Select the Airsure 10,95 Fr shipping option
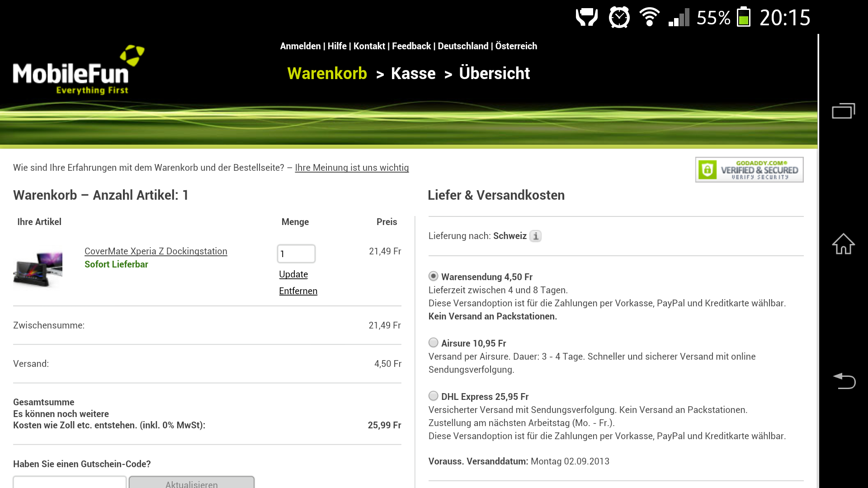The height and width of the screenshot is (488, 868). tap(433, 343)
